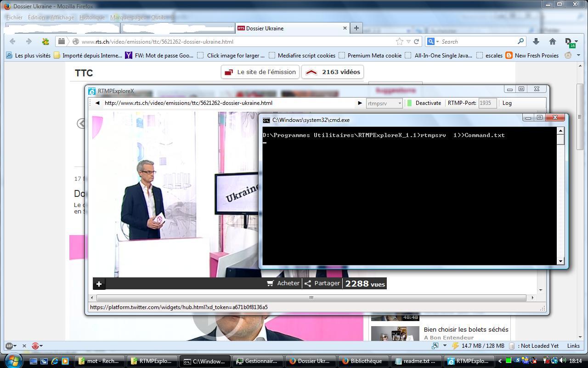
Task: Click the search magnifier in Firefox search box
Action: pos(520,41)
